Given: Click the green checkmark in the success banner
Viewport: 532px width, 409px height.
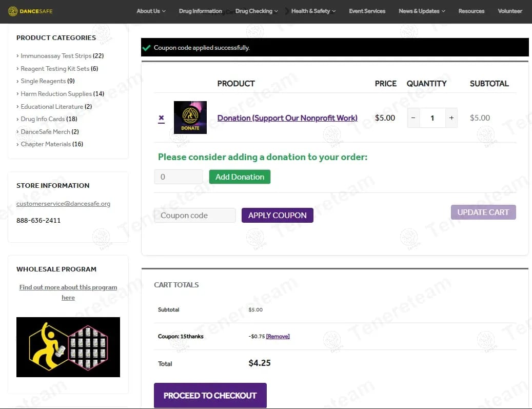Looking at the screenshot, I should [146, 48].
